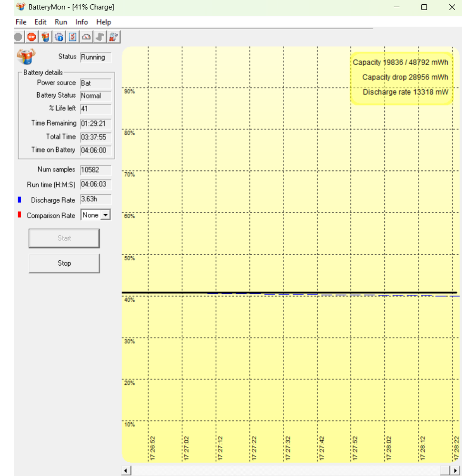Open the checklist toolbar icon
Screen dimensions: 476x476
tap(72, 37)
